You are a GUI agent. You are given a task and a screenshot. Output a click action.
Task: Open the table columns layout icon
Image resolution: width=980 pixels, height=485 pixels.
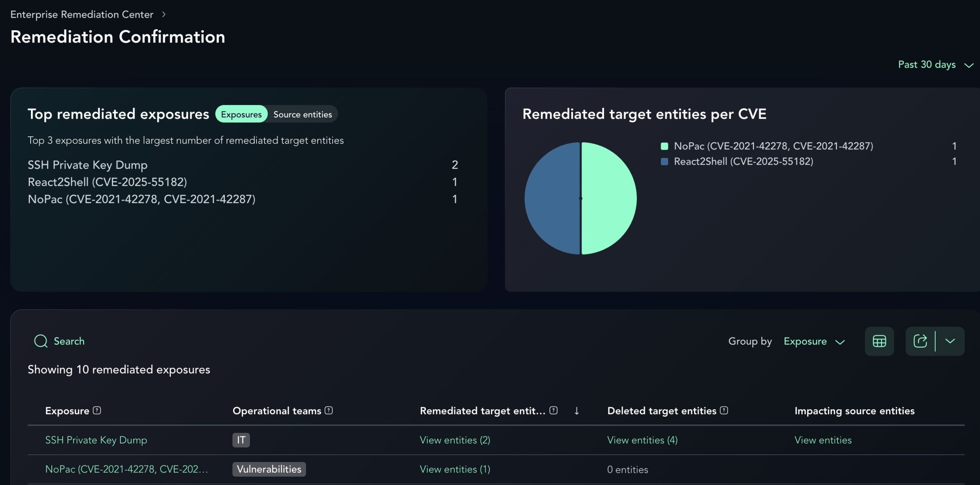879,341
